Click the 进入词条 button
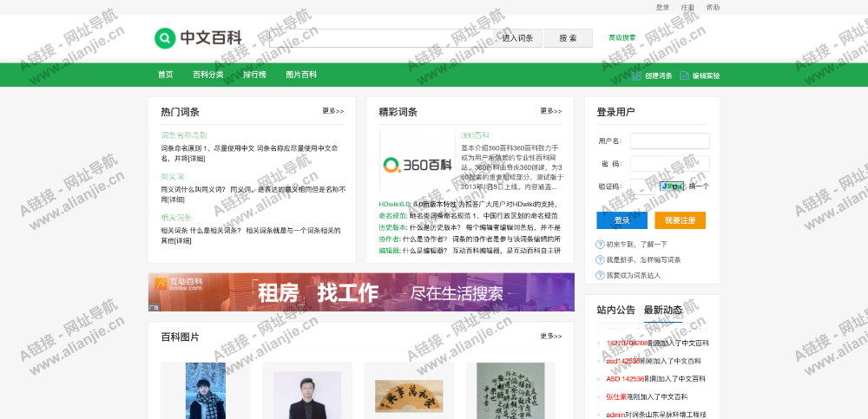Image resolution: width=868 pixels, height=419 pixels. click(x=517, y=38)
